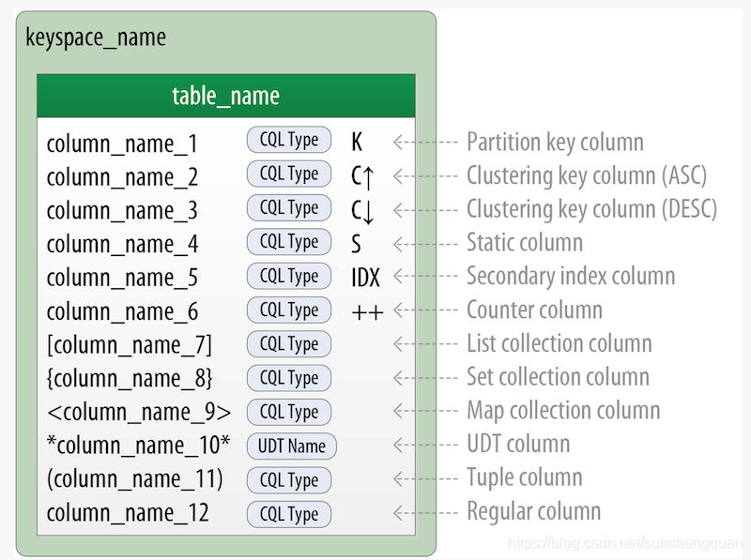
Task: Click the Clustering key column (ASC) label
Action: tap(587, 175)
